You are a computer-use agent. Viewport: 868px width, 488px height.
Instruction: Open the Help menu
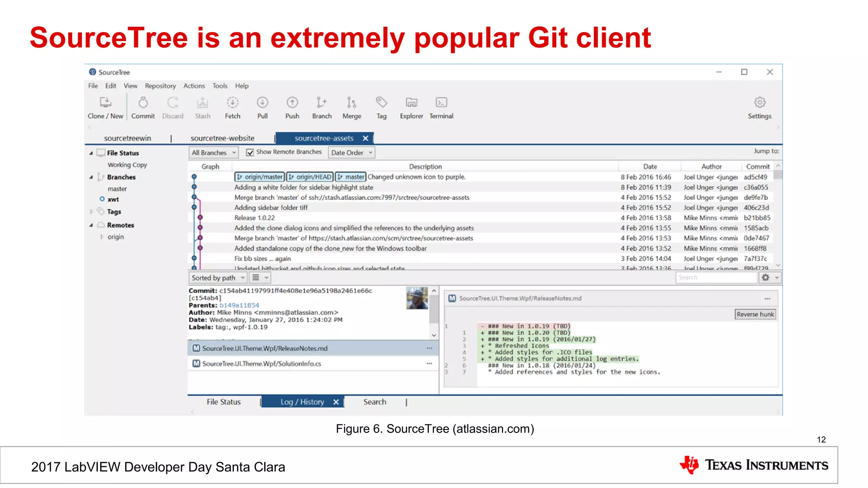click(x=242, y=86)
